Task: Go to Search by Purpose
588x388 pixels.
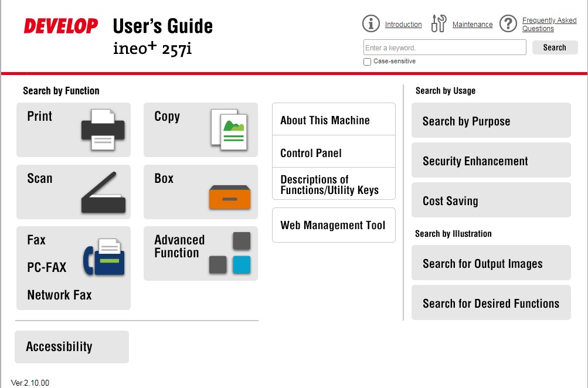Action: click(491, 121)
